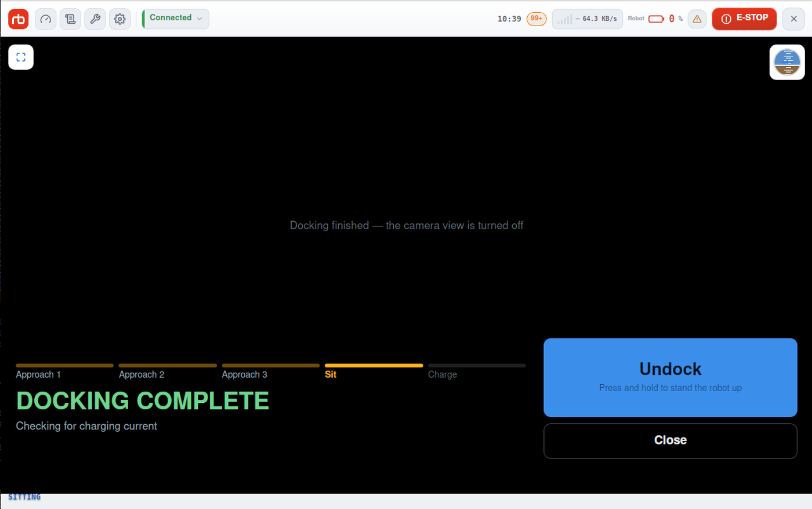Toggle fullscreen camera view
This screenshot has height=509, width=812.
21,57
